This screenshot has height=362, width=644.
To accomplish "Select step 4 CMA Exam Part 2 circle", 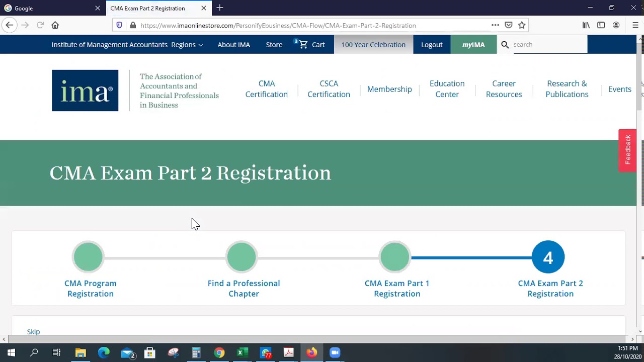I will 548,257.
